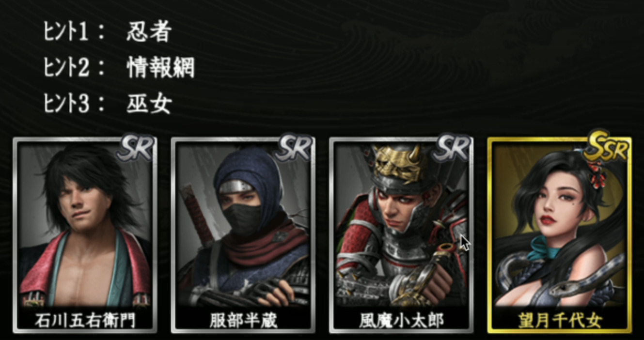Select the 石川五右衛門 character card
Viewport: 644px width, 340px height.
(x=85, y=235)
